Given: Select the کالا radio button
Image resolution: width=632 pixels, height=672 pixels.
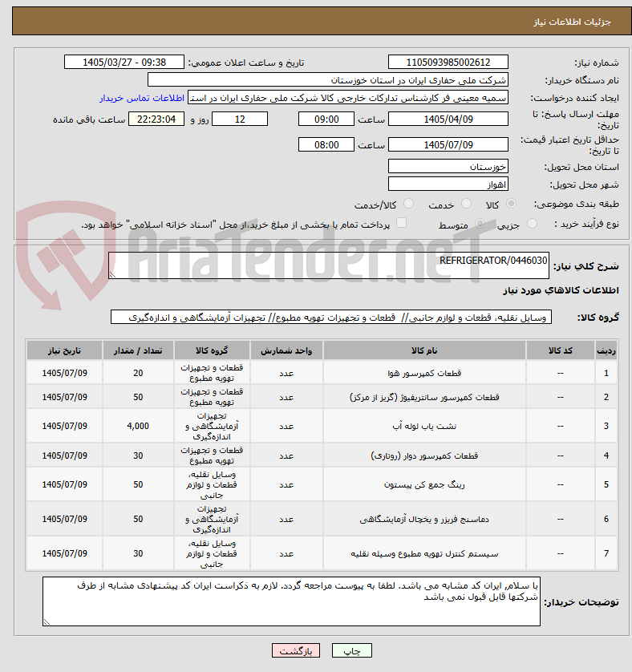Looking at the screenshot, I should (511, 204).
